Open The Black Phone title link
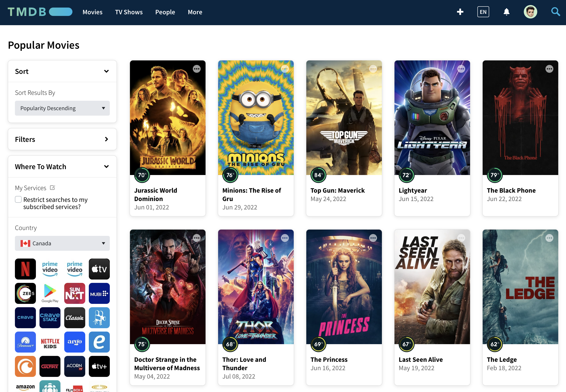 point(511,190)
